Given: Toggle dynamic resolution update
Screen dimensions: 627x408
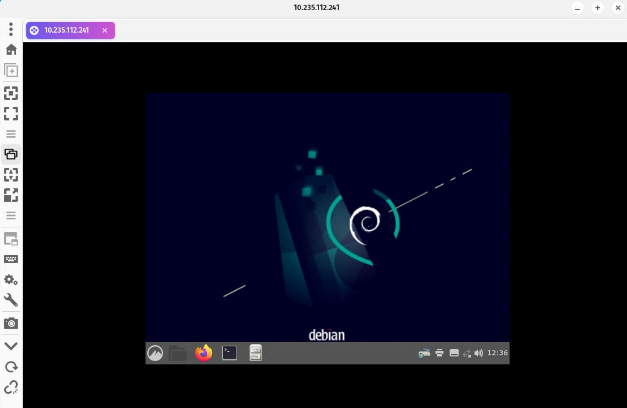Looking at the screenshot, I should click(11, 175).
